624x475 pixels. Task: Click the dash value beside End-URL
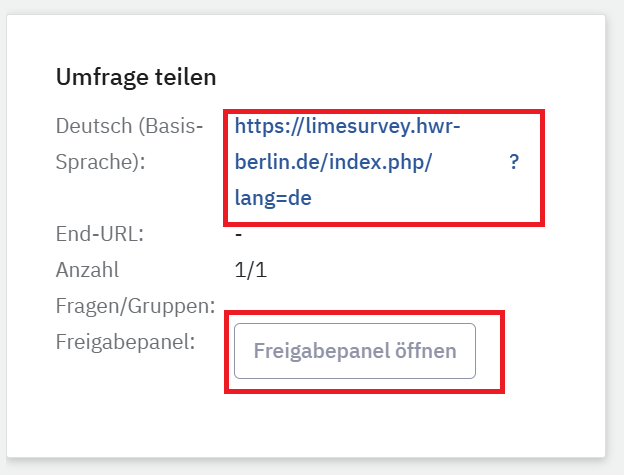239,234
